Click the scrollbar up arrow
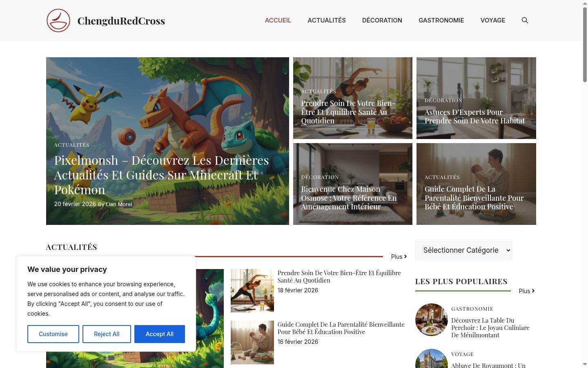The image size is (588, 368). (585, 3)
